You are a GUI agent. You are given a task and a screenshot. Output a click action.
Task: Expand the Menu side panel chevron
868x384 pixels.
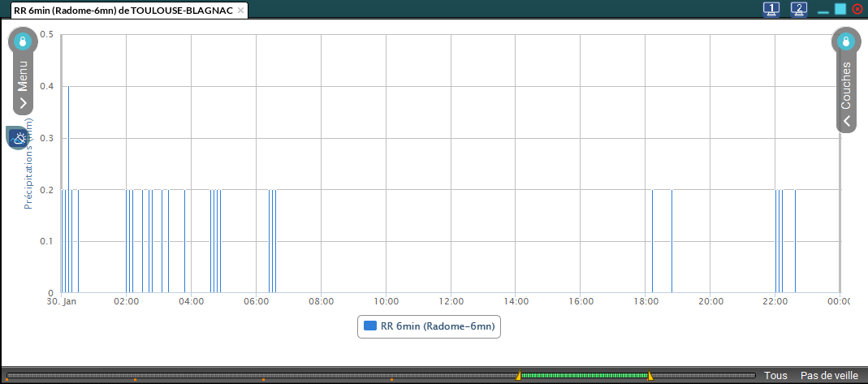click(23, 103)
